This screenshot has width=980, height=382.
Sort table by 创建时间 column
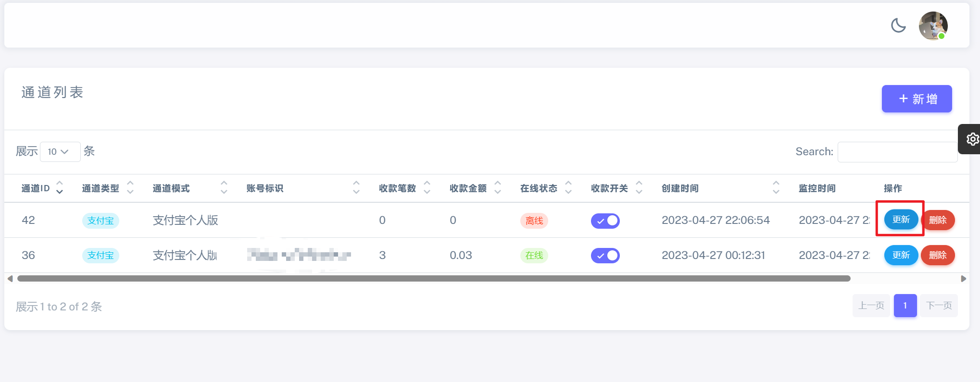pyautogui.click(x=776, y=187)
